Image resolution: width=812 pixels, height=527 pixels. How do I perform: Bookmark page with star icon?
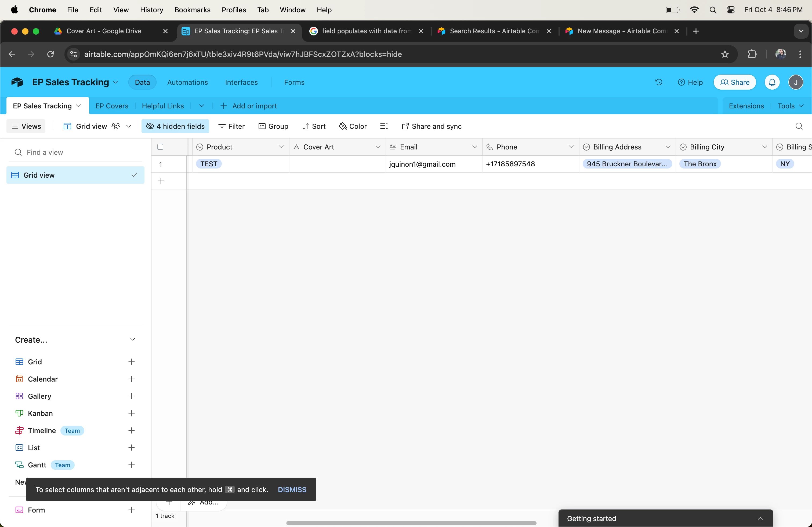(x=725, y=54)
